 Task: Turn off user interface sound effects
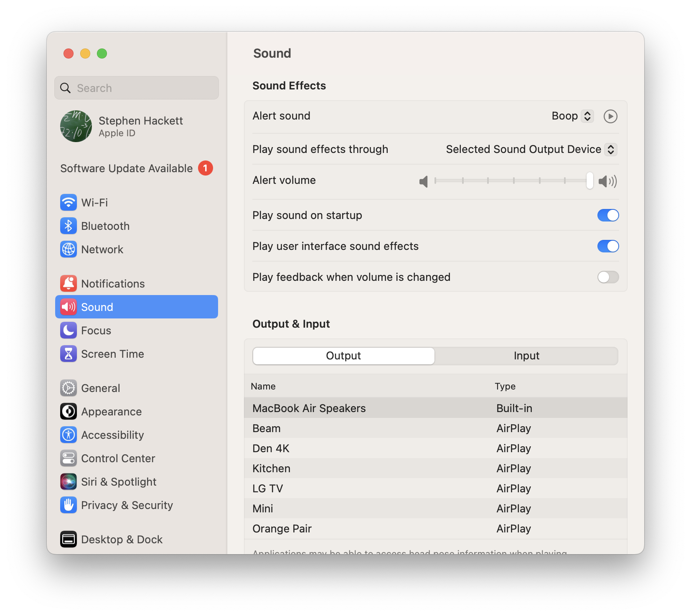click(608, 246)
